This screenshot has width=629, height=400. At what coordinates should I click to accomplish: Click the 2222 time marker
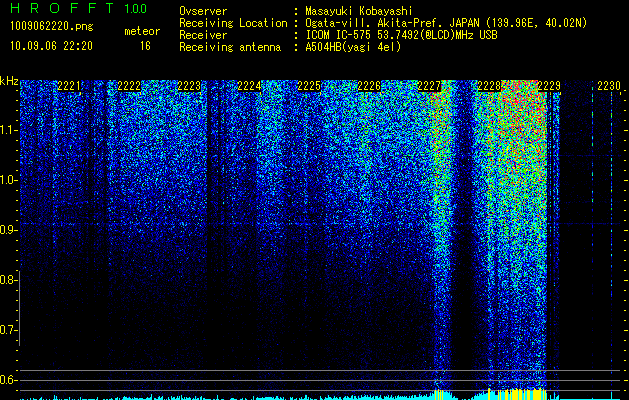pyautogui.click(x=129, y=86)
